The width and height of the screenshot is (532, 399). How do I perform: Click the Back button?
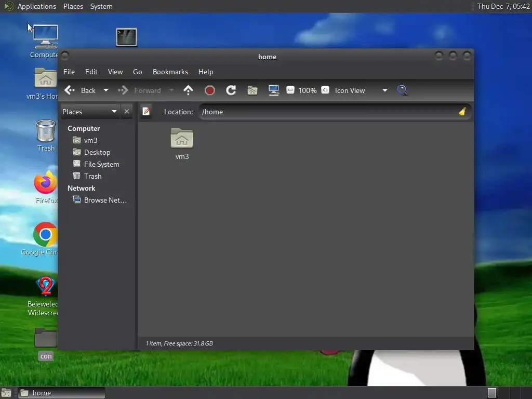click(x=80, y=90)
